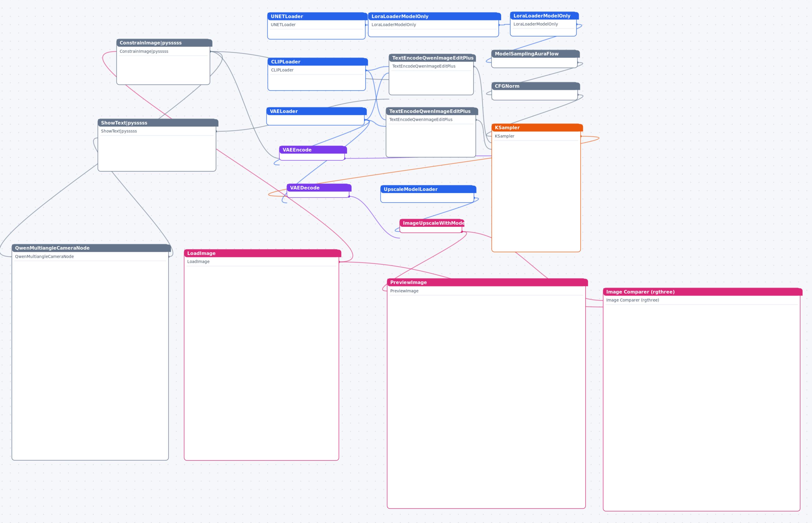The width and height of the screenshot is (812, 523).
Task: Click the ConstrainImage|pysssss body label
Action: 144,51
